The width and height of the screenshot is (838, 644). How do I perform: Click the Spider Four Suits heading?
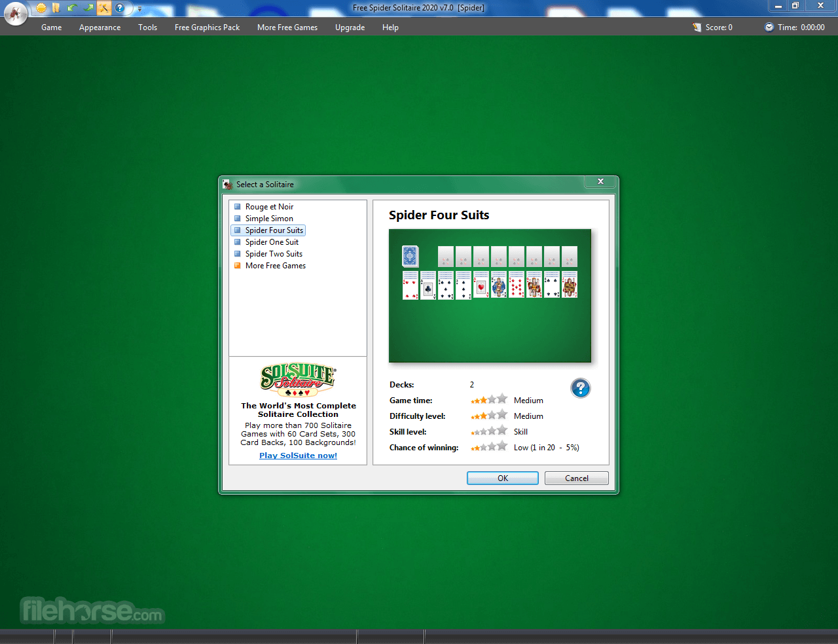coord(439,215)
